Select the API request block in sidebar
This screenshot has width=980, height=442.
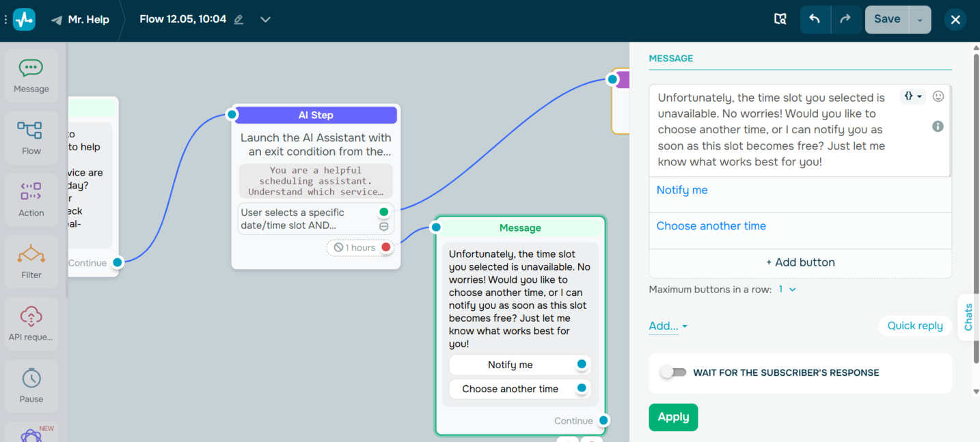coord(31,324)
